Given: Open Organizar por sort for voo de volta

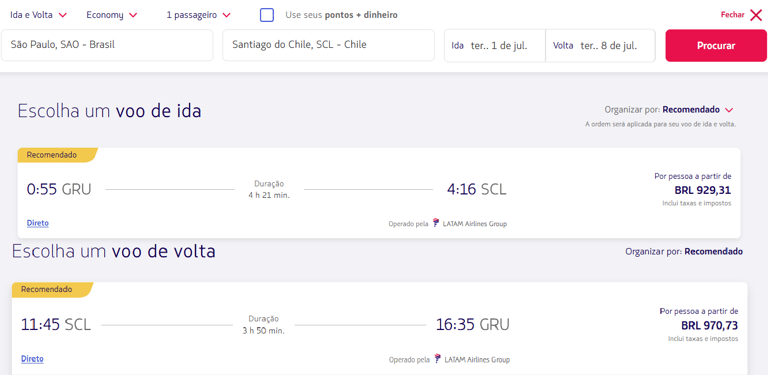Looking at the screenshot, I should (x=684, y=252).
